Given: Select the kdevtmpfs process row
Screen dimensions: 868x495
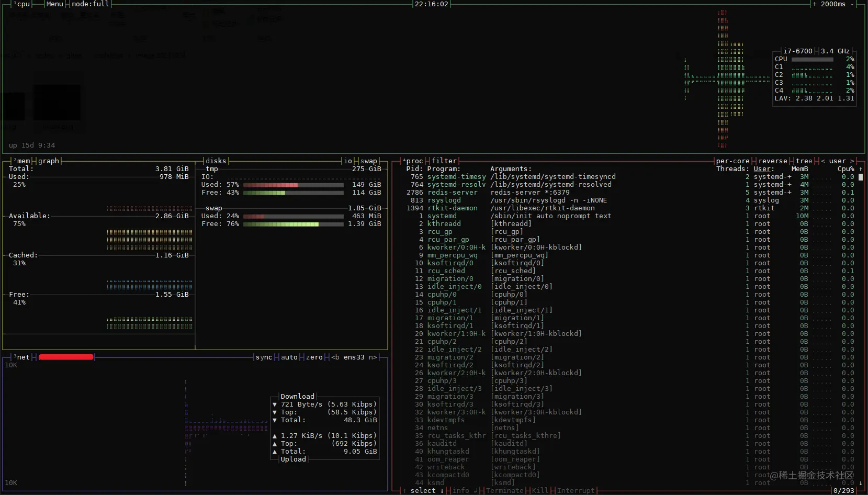Looking at the screenshot, I should [x=630, y=420].
